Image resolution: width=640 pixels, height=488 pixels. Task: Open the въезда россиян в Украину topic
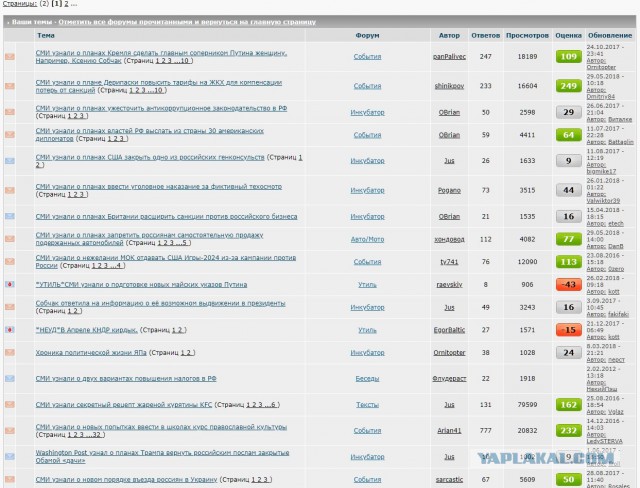click(x=126, y=479)
